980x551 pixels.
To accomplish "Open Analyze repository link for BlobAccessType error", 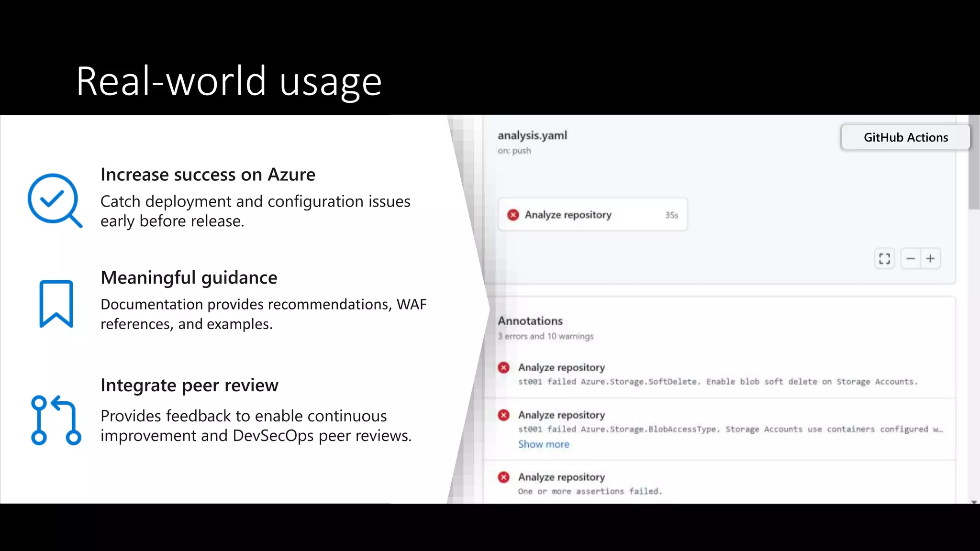I will tap(561, 415).
